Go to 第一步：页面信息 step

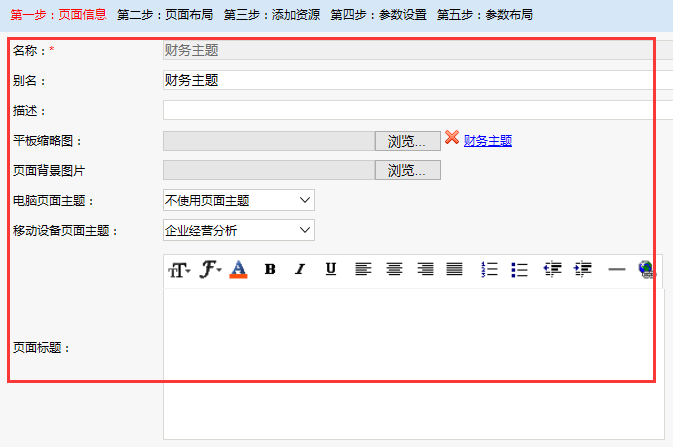(58, 15)
